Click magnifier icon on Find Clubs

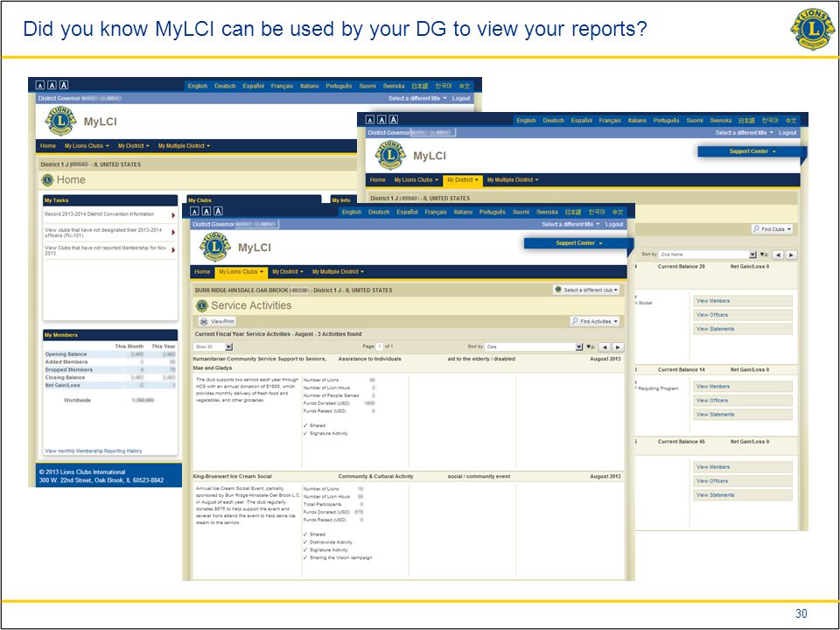click(756, 228)
